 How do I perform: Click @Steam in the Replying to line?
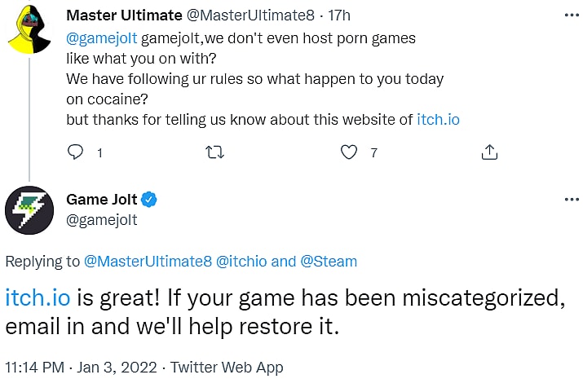coord(329,262)
